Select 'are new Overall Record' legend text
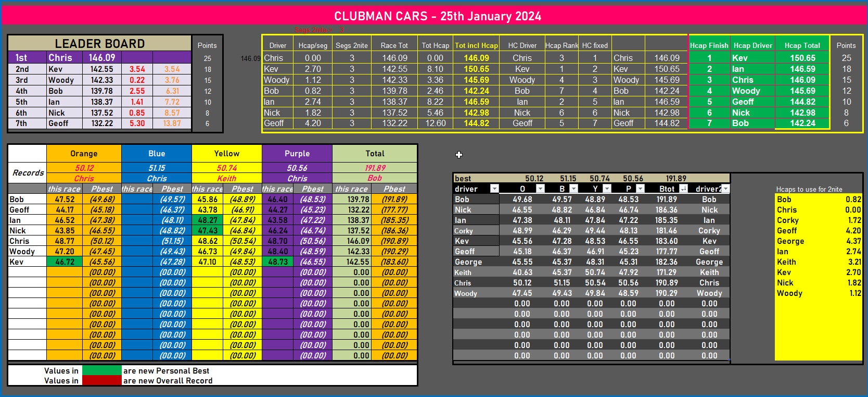This screenshot has width=868, height=397. [168, 380]
